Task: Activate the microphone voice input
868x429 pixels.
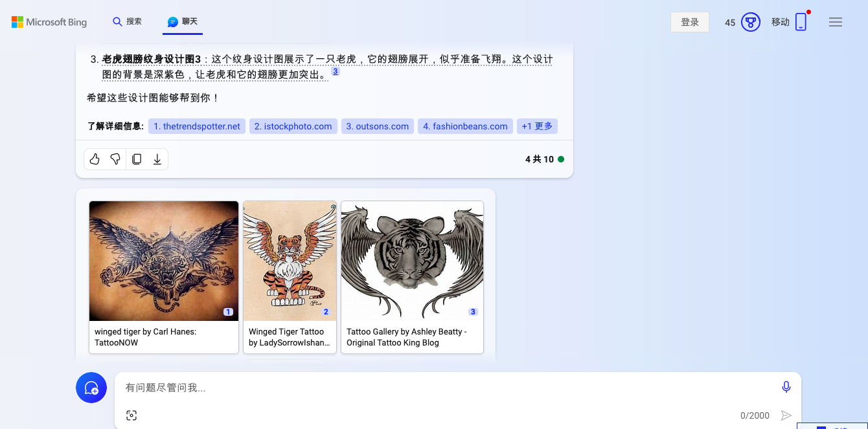Action: [x=786, y=387]
